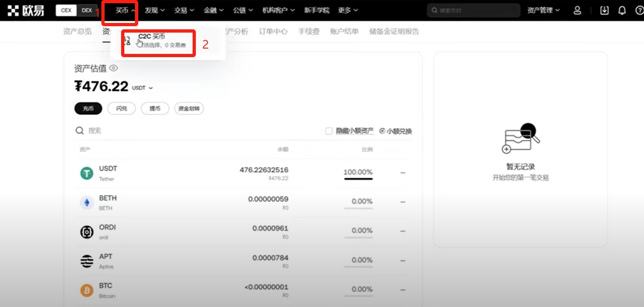
Task: Click the BETH 0.00% proportion bar
Action: (x=358, y=208)
